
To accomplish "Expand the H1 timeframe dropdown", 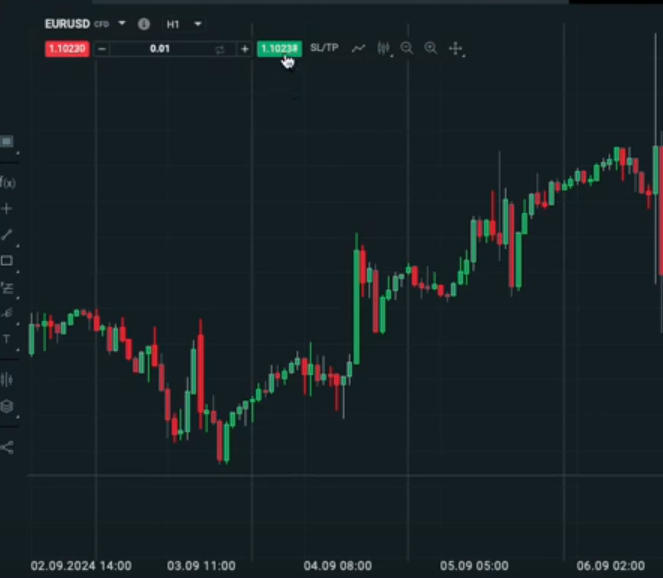I will click(197, 23).
